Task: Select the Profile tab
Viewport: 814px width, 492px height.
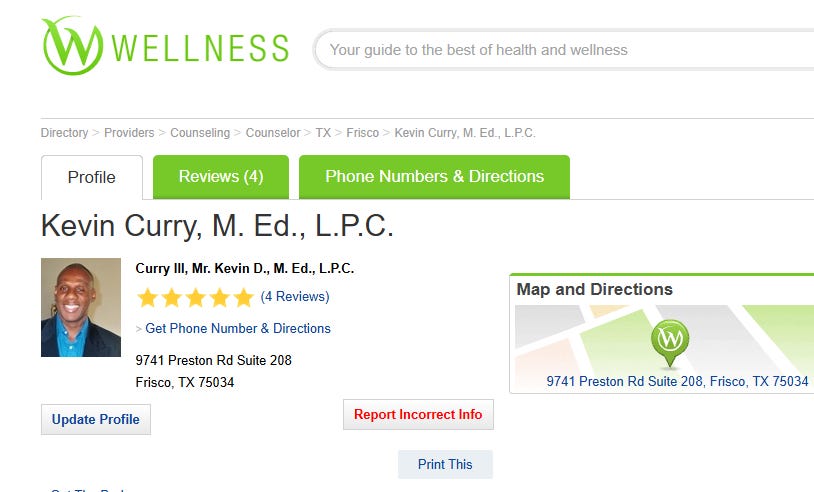Action: tap(92, 177)
